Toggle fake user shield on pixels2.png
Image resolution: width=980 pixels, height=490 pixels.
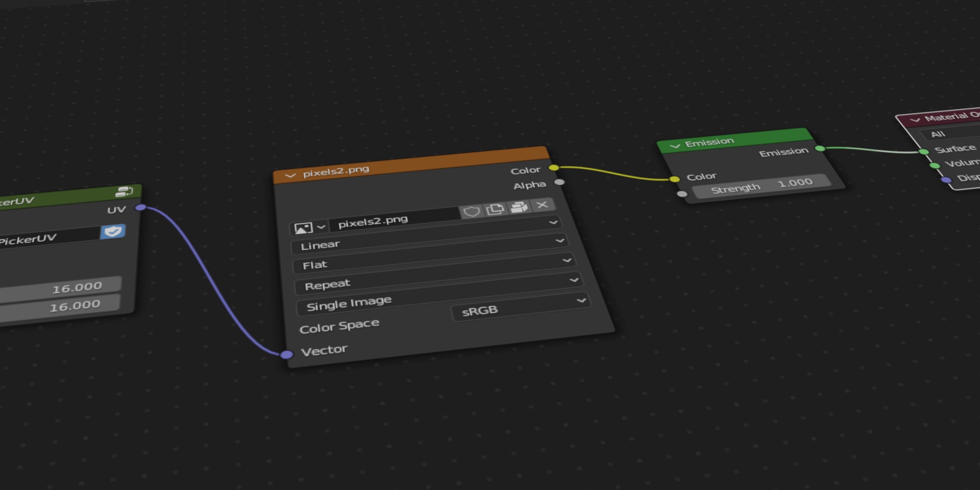[x=471, y=211]
